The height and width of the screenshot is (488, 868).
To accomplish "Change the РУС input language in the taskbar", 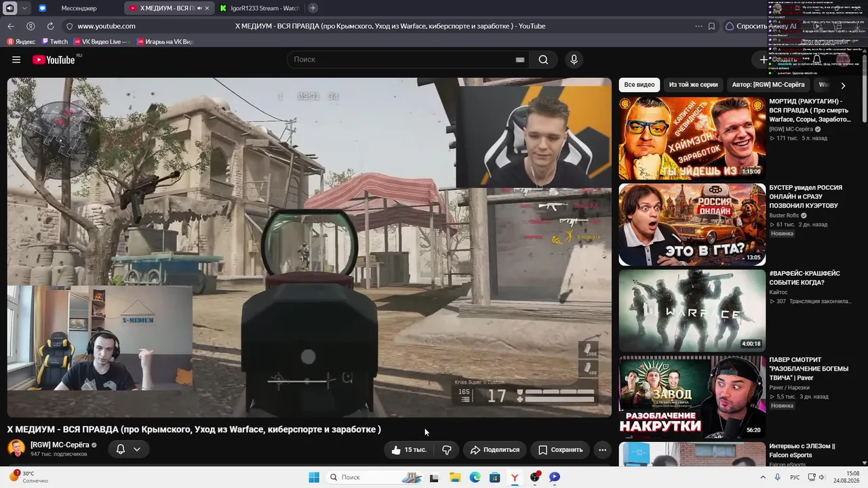I will (795, 477).
